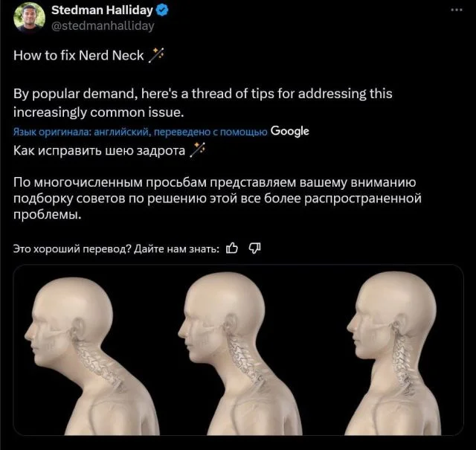The height and width of the screenshot is (450, 476).
Task: Rate translation with thumbs up icon
Action: tap(232, 248)
